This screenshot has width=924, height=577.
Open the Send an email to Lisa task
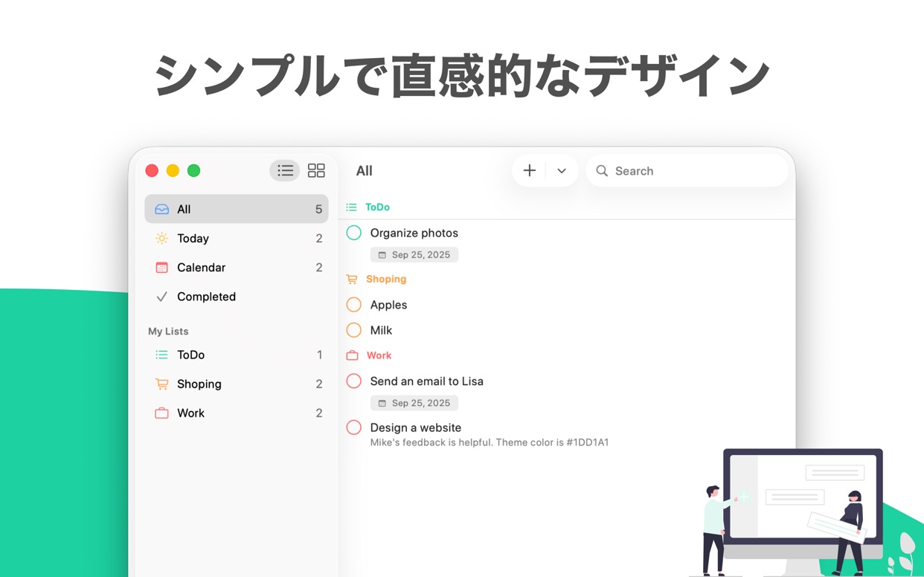pyautogui.click(x=427, y=381)
